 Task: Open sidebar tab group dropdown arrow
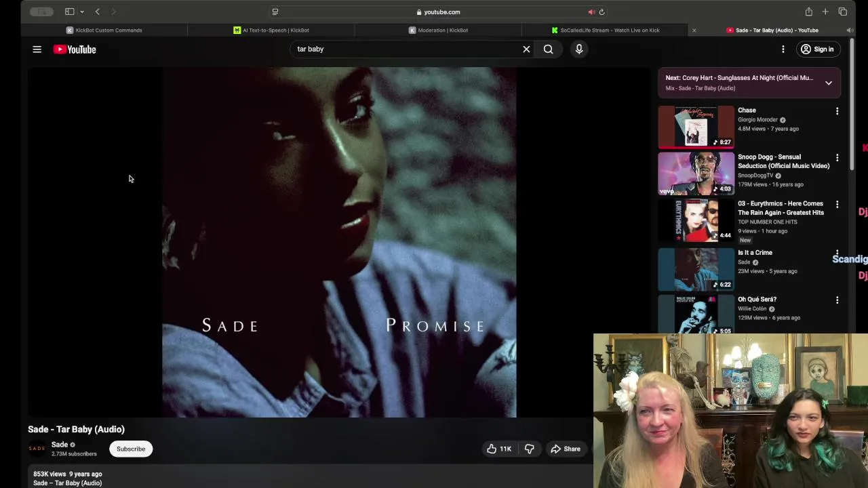tap(82, 12)
